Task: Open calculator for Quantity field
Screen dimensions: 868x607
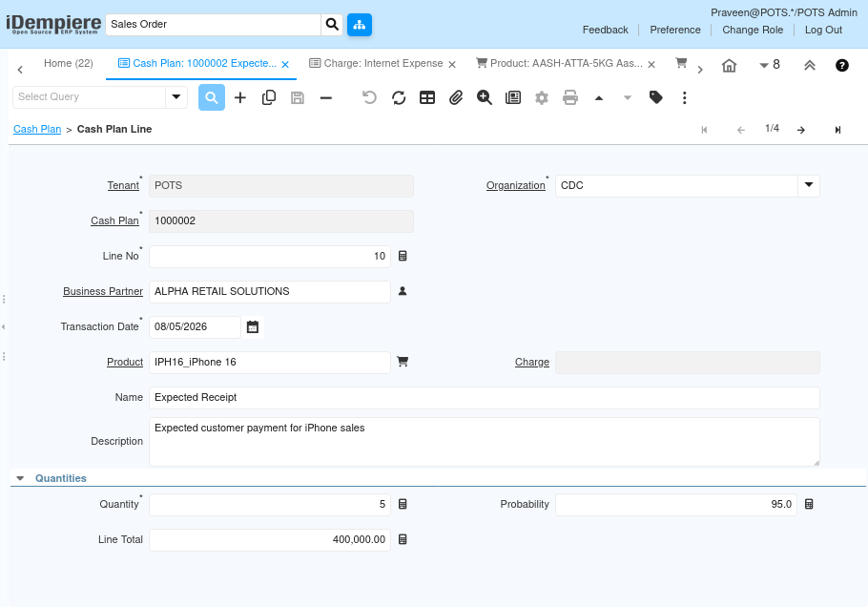Action: click(403, 504)
